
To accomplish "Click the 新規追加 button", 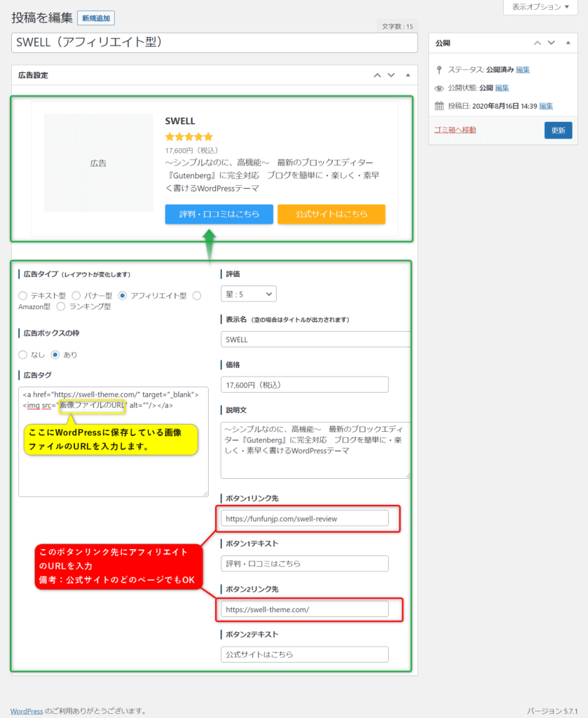I will point(96,18).
